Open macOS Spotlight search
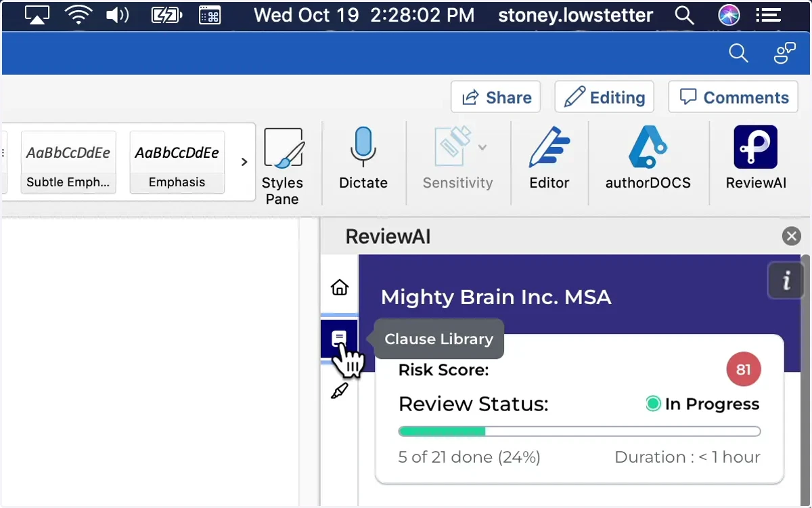 point(685,15)
